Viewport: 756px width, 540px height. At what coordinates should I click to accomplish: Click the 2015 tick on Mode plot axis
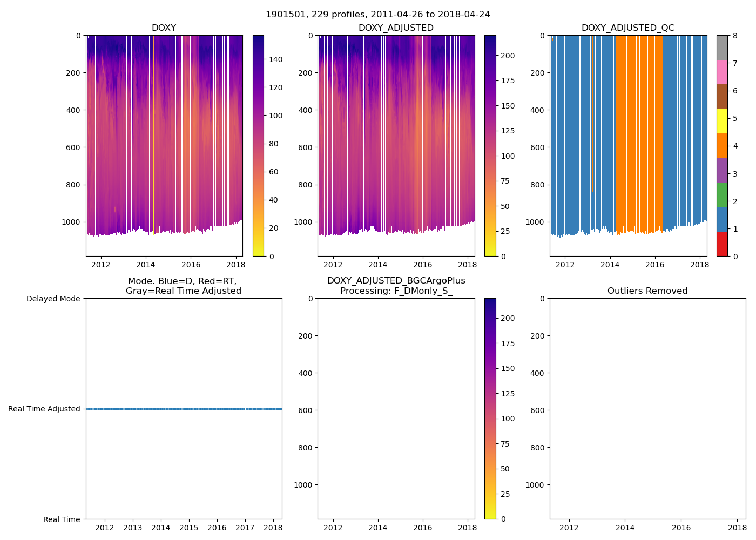point(189,528)
